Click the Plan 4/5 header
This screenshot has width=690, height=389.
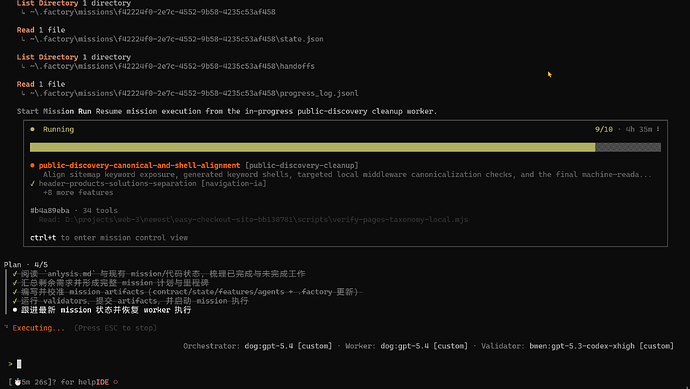(26, 265)
